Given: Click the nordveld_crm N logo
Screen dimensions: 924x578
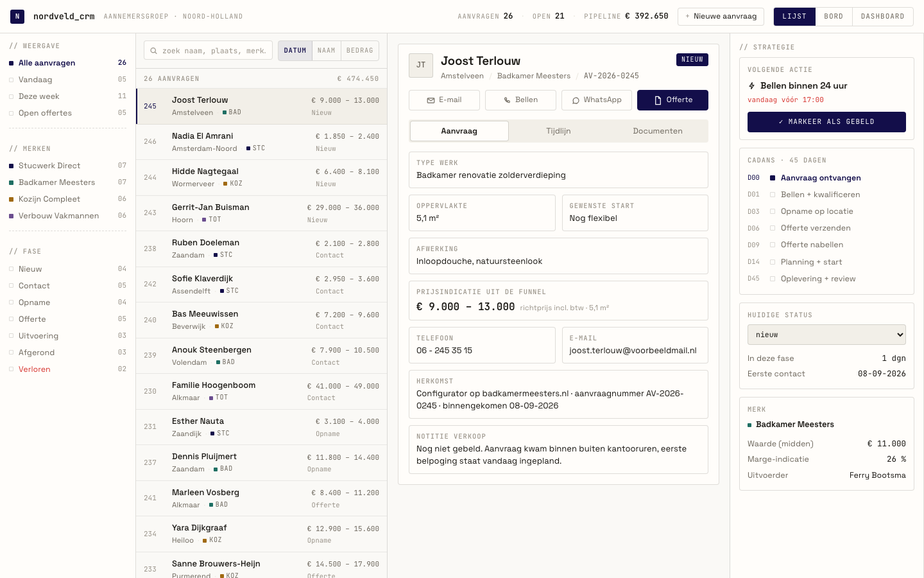Looking at the screenshot, I should point(17,17).
